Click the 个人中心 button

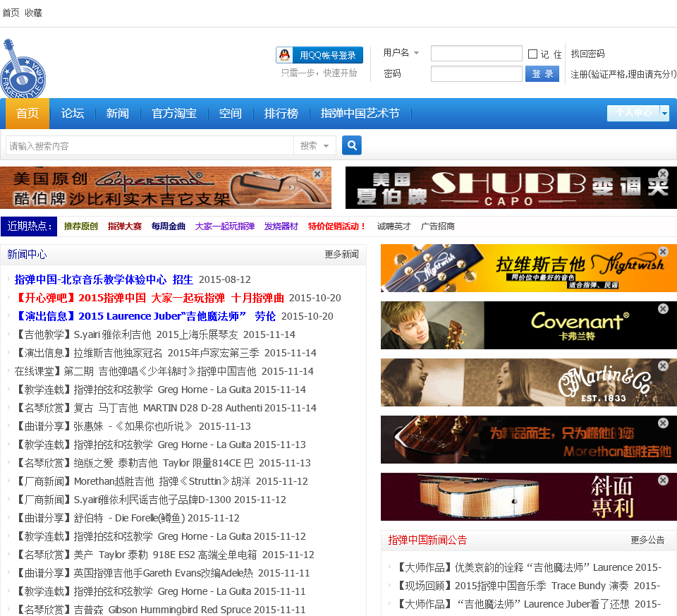(633, 113)
